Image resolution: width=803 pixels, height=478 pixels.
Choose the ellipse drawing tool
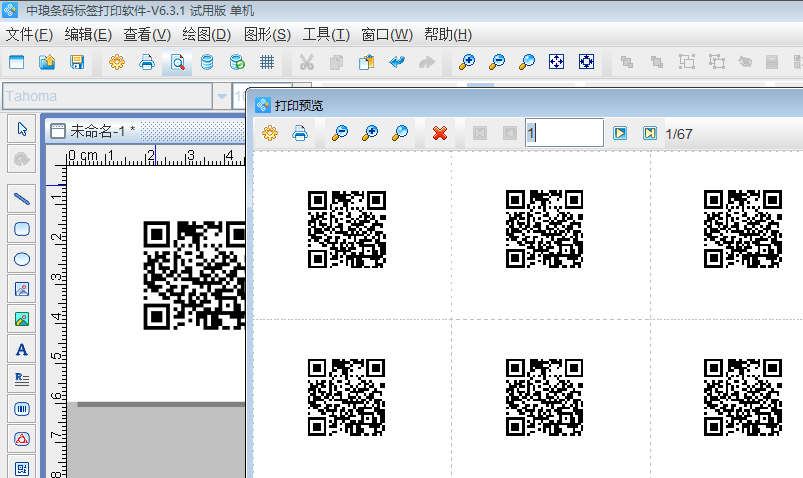[22, 259]
